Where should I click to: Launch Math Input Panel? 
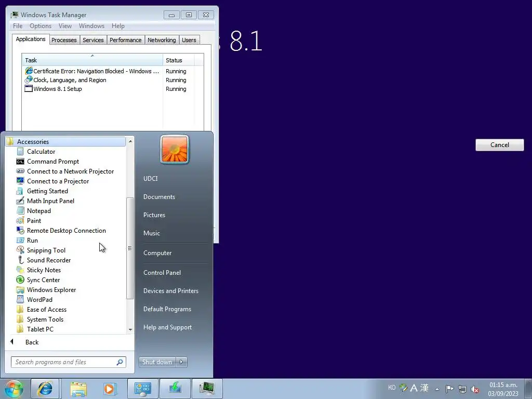50,201
